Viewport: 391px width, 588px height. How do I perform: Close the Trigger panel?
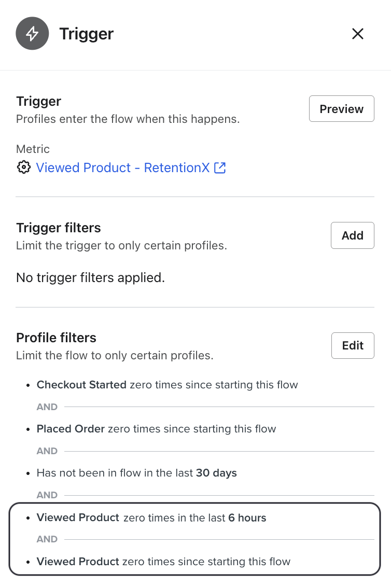[358, 34]
